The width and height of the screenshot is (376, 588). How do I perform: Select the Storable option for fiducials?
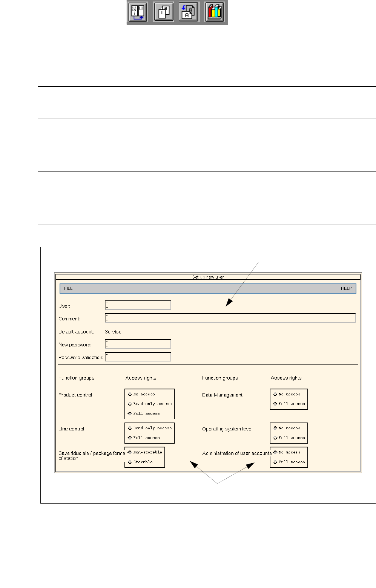click(x=140, y=462)
